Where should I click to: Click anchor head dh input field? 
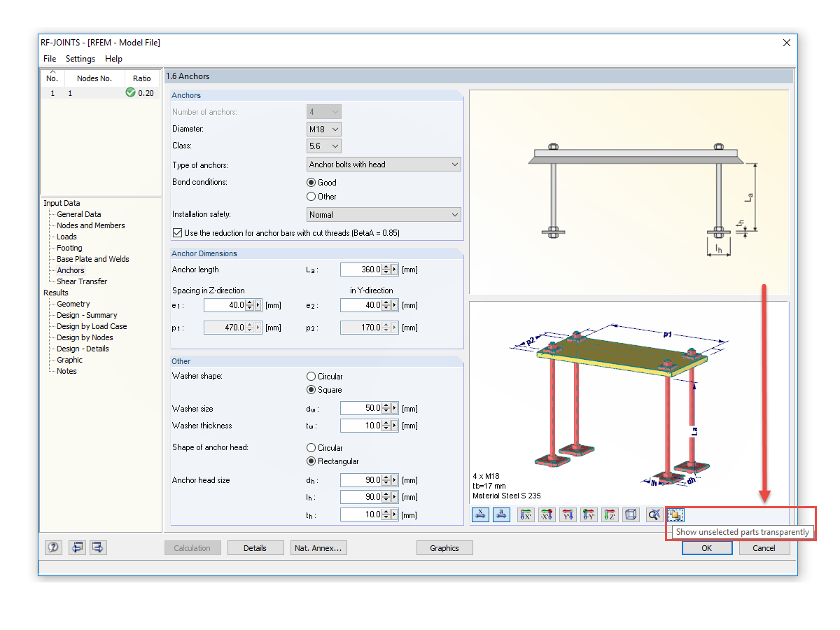[x=361, y=480]
